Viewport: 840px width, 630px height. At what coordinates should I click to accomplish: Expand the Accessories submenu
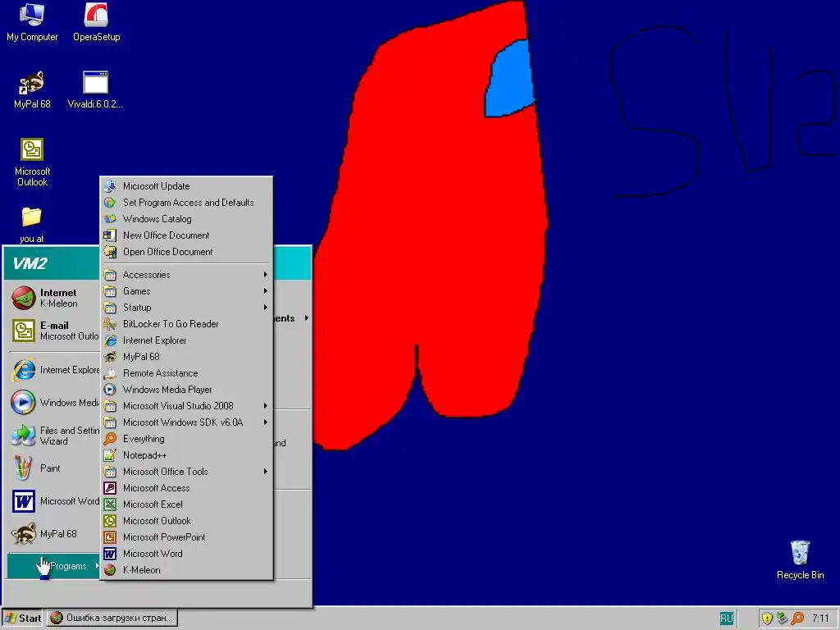[x=187, y=275]
